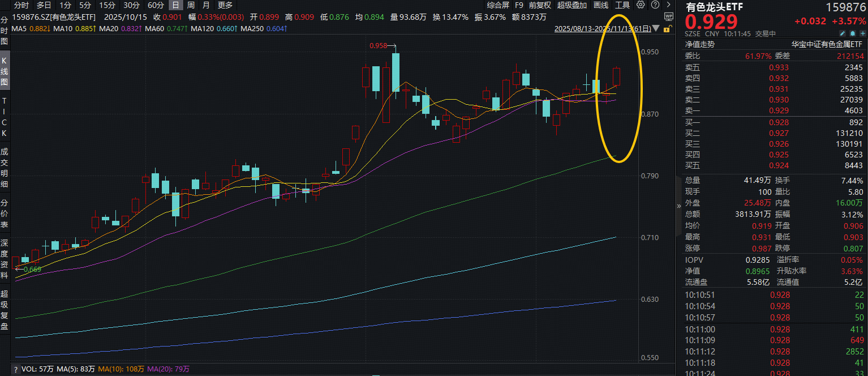
Task: Toggle 前复权 price adjustment mode
Action: [540, 5]
